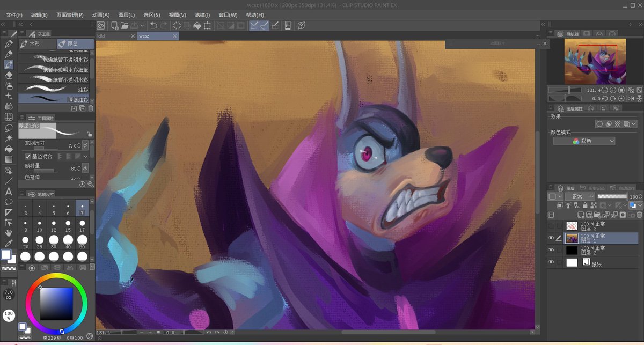Click the fill bucket icon in command bar

tap(197, 25)
